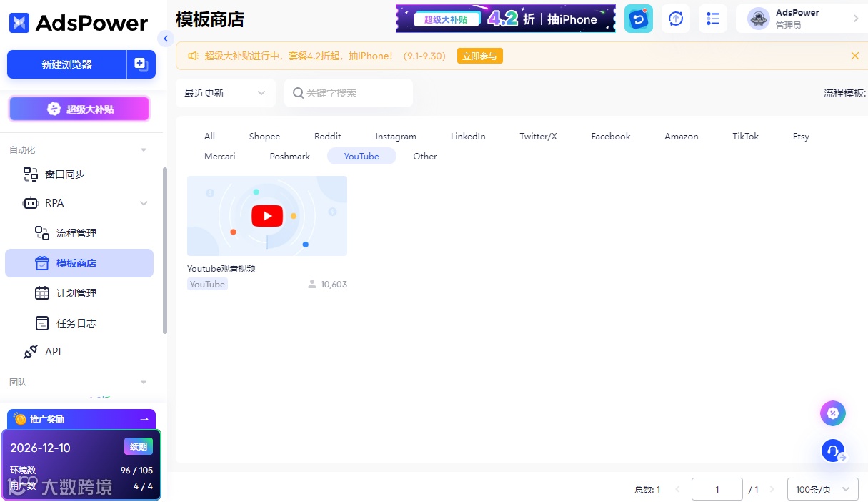Open the 最近更新 sort dropdown
The image size is (868, 502).
[x=226, y=93]
